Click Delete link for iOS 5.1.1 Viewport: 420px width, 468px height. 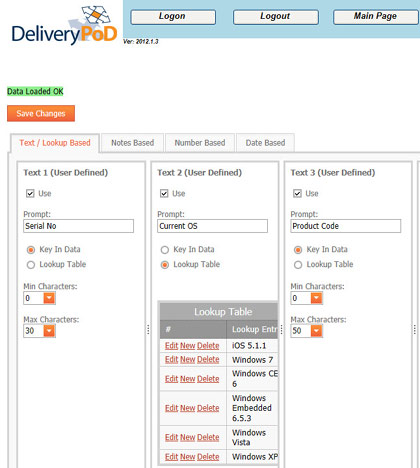[x=208, y=346]
